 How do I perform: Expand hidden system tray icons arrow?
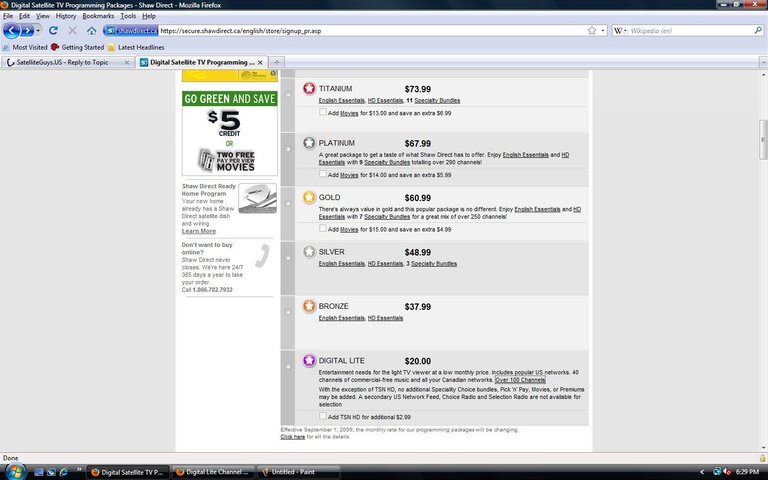coord(702,472)
